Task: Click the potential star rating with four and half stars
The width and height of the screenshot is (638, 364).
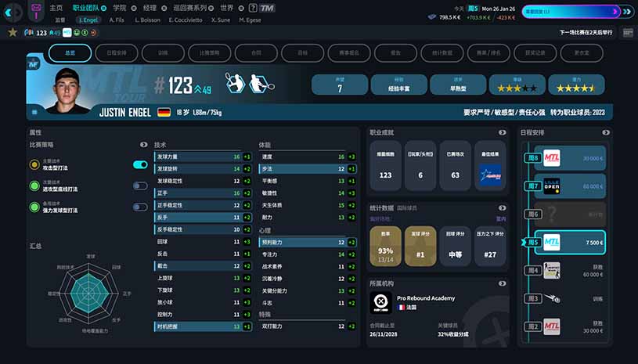Action: 576,85
